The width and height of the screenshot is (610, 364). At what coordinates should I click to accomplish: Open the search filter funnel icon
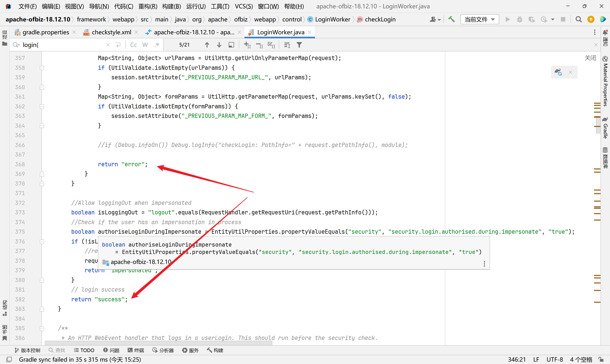299,45
